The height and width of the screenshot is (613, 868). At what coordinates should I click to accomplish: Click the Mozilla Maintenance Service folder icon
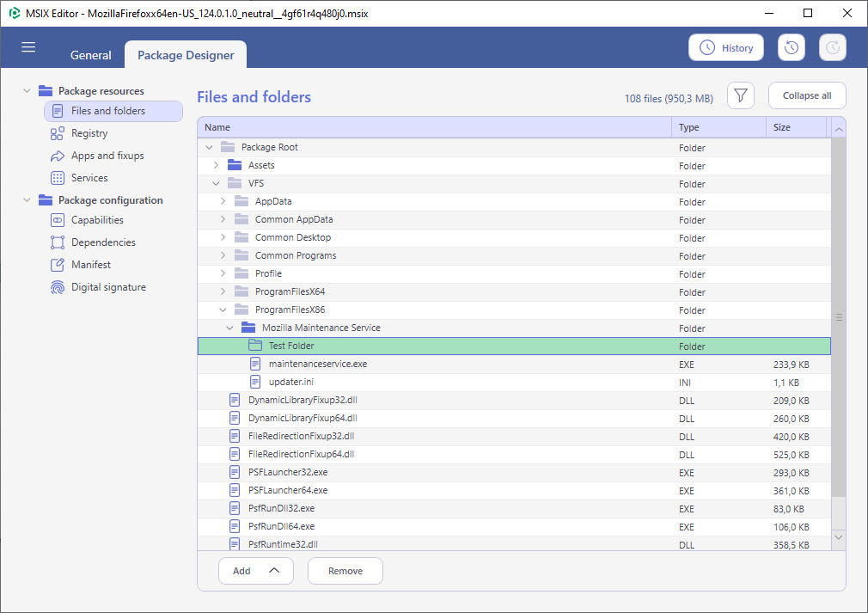248,328
